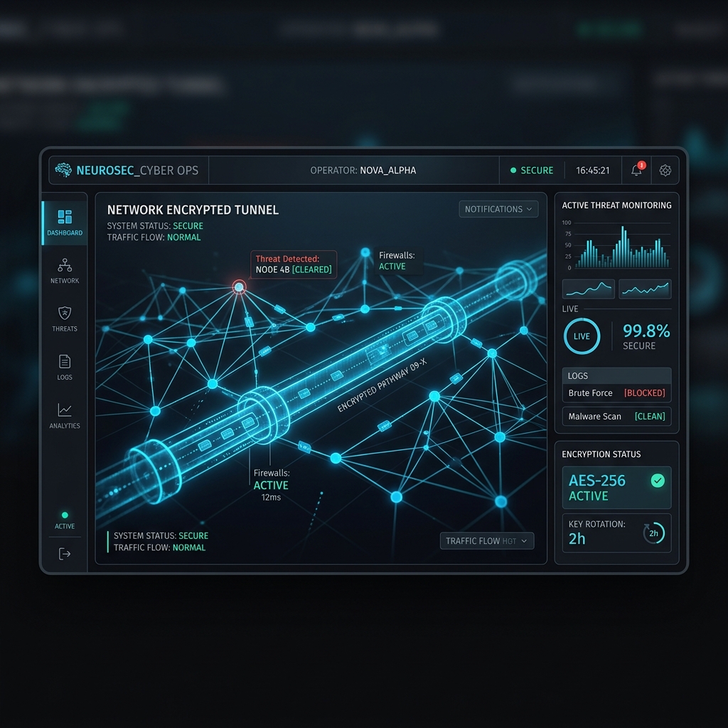
Task: Click the 99.8% SECURE value
Action: pos(646,336)
